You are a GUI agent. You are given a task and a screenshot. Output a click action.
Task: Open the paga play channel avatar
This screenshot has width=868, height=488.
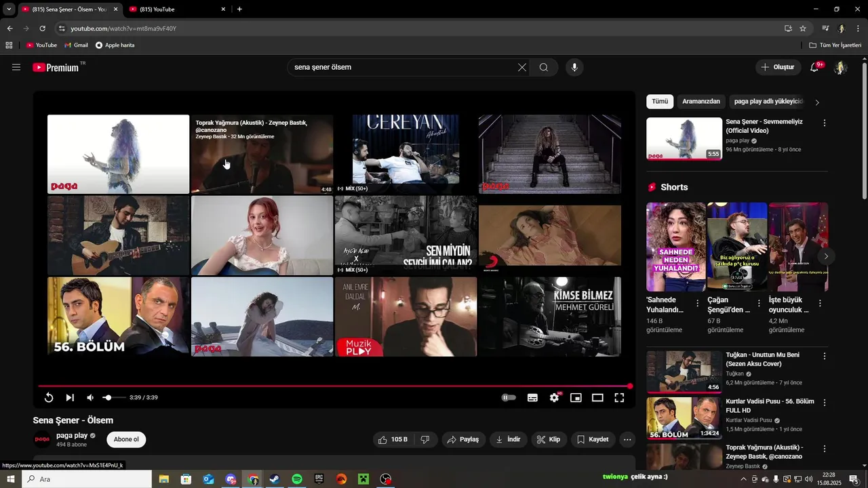click(42, 439)
